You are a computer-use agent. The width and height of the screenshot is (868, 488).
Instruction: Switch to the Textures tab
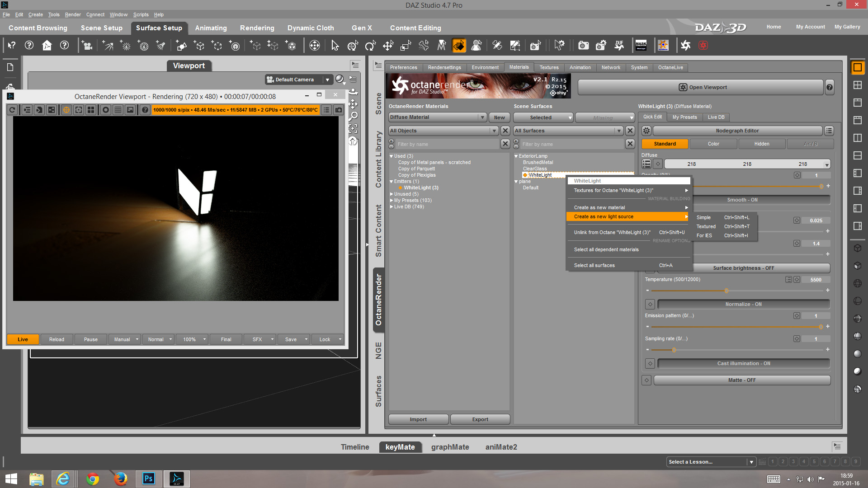549,67
